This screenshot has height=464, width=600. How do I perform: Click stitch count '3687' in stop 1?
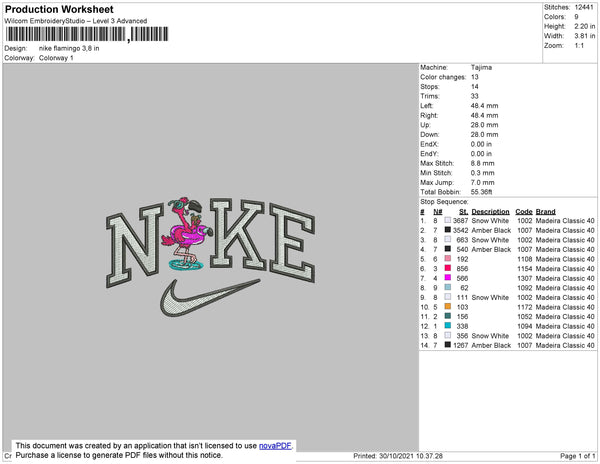click(460, 221)
